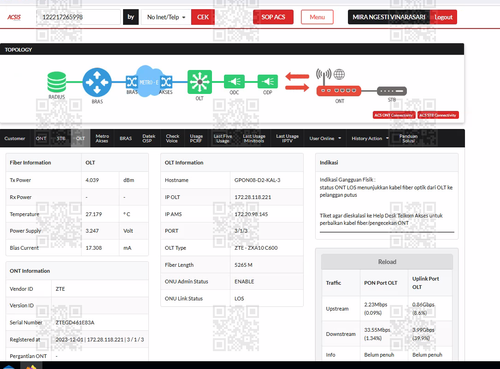Select the highlighted OLT tab

(80, 138)
